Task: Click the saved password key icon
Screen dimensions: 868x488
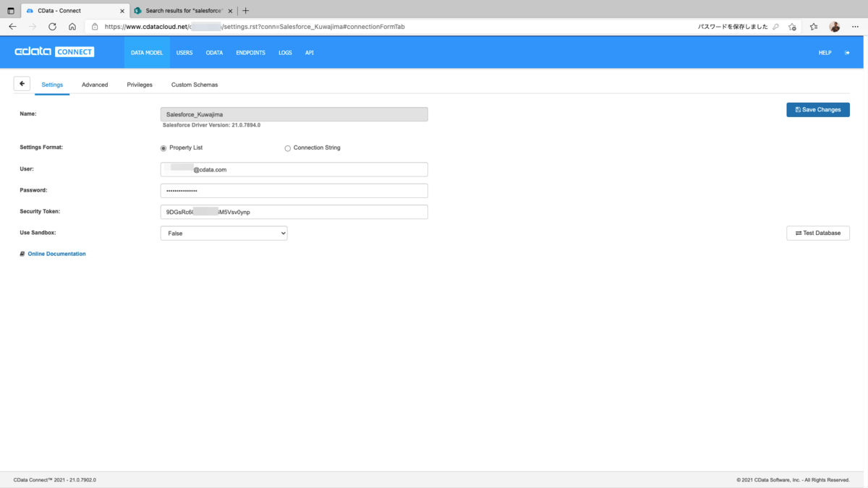Action: point(775,27)
